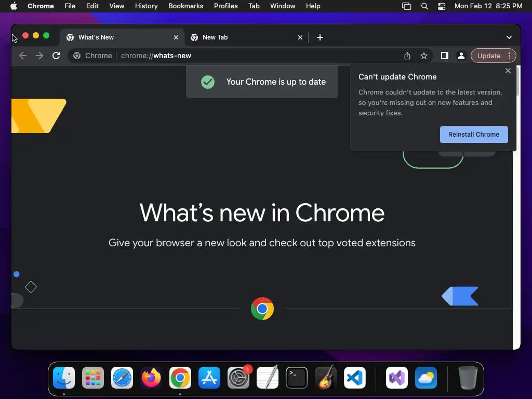
Task: Switch to the New Tab tab
Action: [246, 37]
